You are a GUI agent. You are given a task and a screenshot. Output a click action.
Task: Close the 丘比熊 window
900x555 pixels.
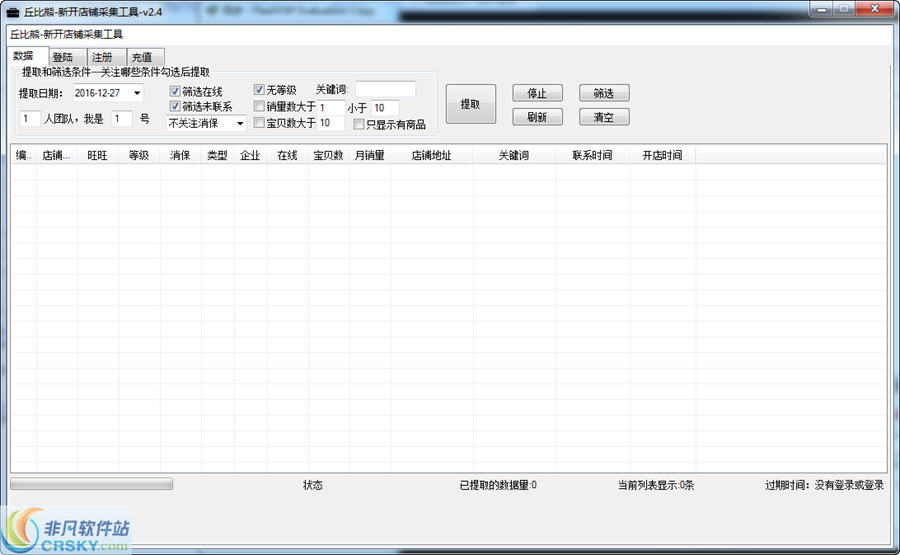(874, 9)
